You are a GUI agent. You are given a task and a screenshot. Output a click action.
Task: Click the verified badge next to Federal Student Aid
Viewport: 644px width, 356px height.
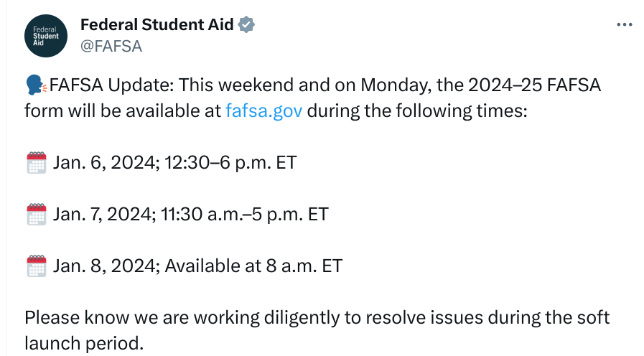click(246, 24)
